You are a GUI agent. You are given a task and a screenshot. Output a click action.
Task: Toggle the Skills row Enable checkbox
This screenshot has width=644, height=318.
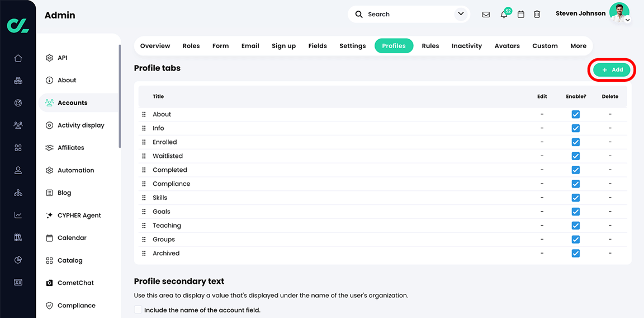tap(576, 198)
